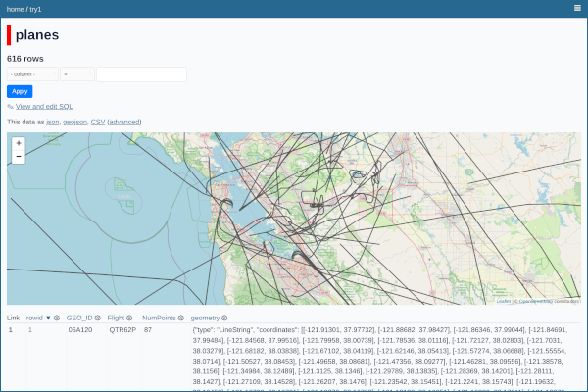Open the rowid column gear menu
This screenshot has width=588, height=392.
(57, 318)
